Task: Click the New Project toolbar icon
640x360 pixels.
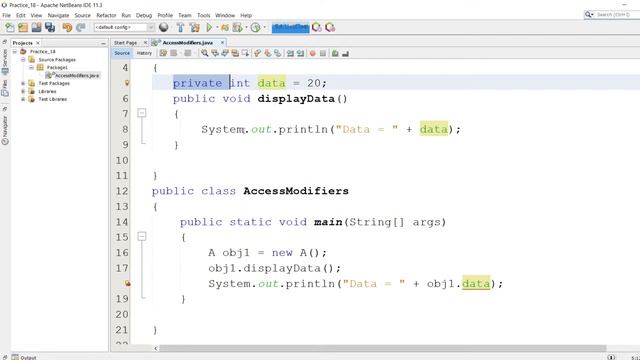Action: [x=23, y=27]
